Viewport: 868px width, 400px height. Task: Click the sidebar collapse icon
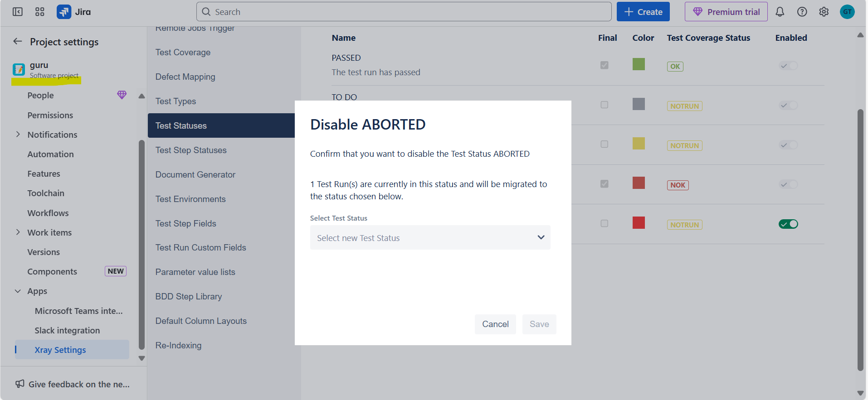(18, 12)
